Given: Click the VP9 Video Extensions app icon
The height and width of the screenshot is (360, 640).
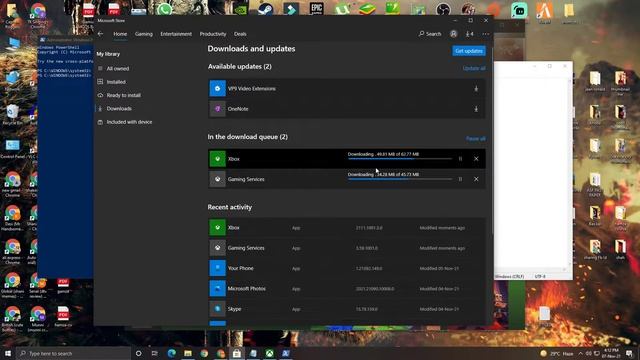Looking at the screenshot, I should 218,89.
